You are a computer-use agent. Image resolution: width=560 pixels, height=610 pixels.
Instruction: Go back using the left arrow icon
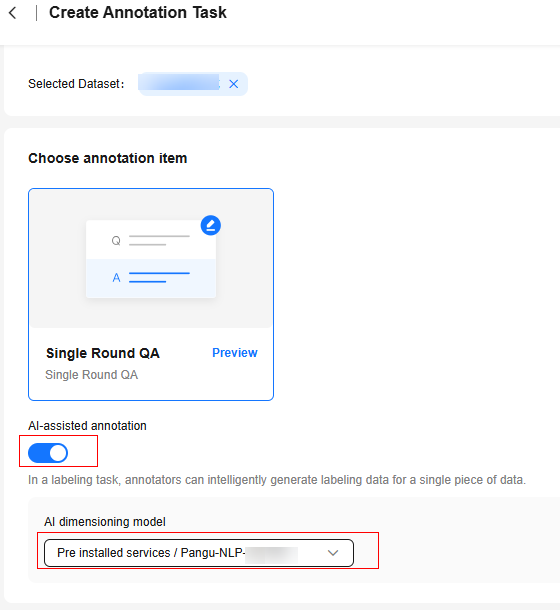click(12, 13)
